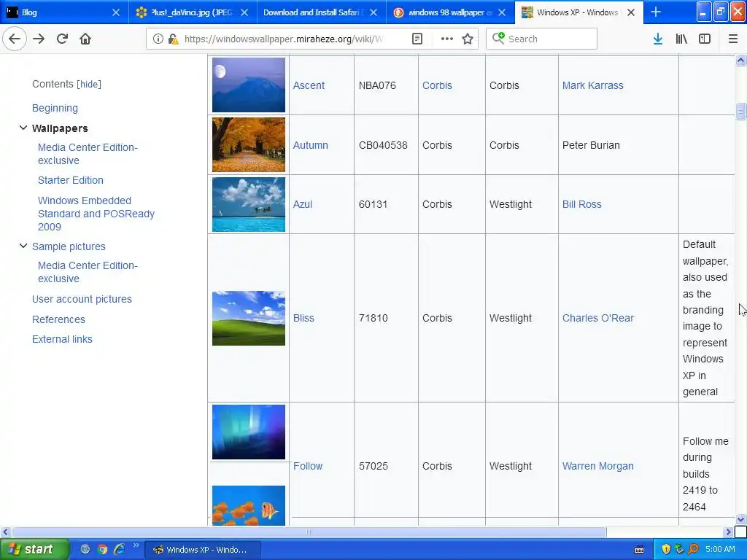Switch to the Blog tab
Screen dimensions: 747x560
[x=64, y=12]
